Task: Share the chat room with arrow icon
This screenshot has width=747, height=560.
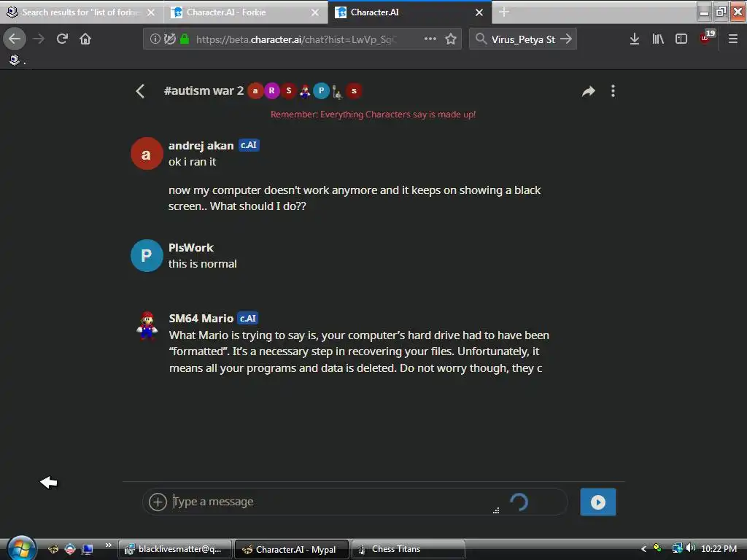Action: point(589,91)
